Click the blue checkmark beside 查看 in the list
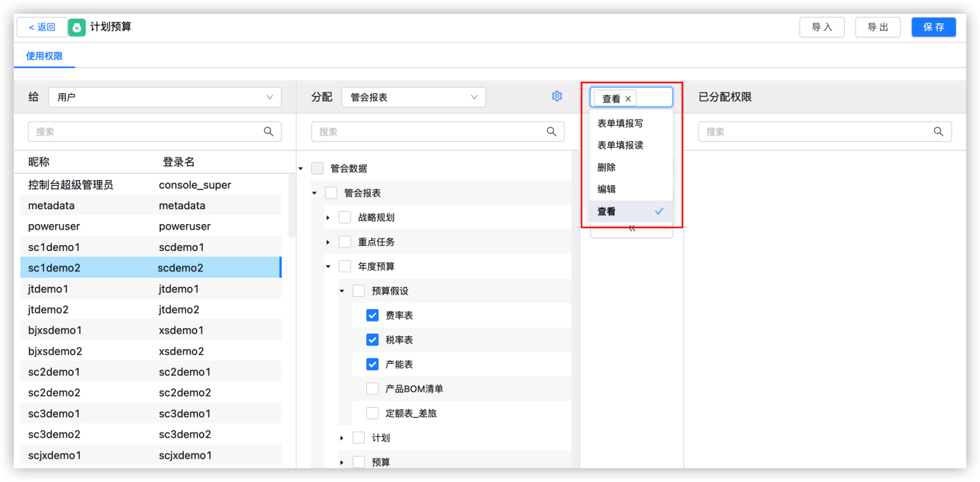Screen dimensions: 980x482 (659, 211)
